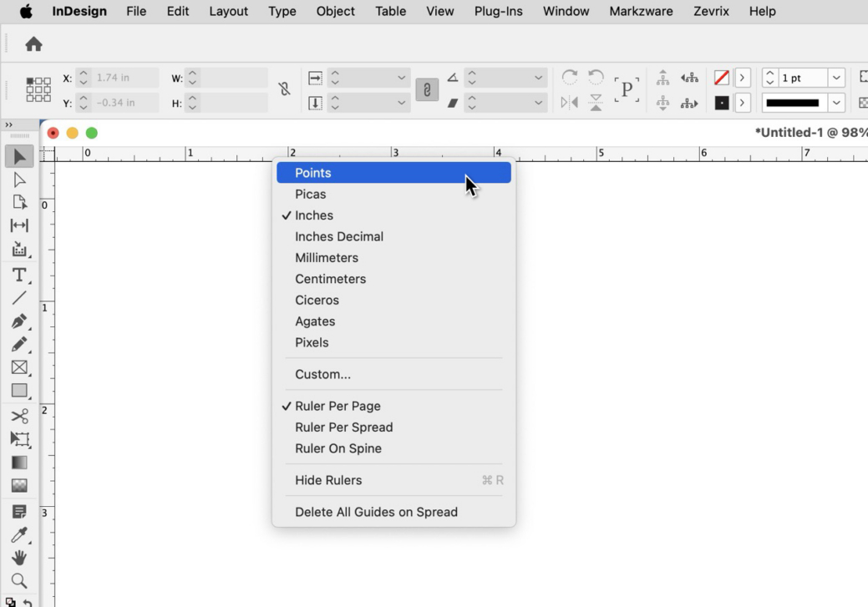Open stroke style dropdown
The height and width of the screenshot is (607, 868).
[836, 103]
